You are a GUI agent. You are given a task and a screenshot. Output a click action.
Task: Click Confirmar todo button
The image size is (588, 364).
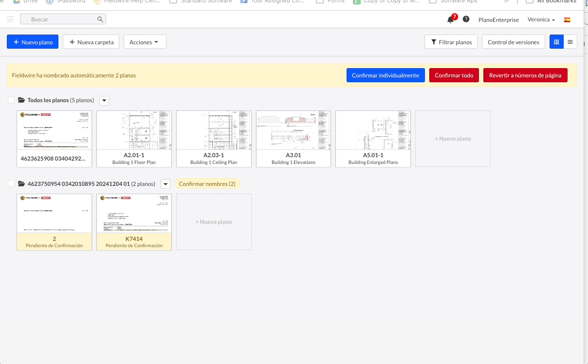click(454, 75)
